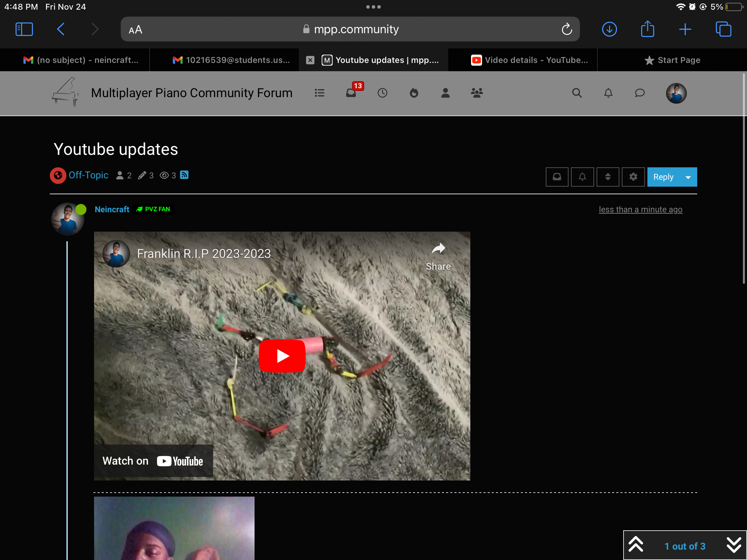Tap the three-dot multitasking control
747x560 pixels.
373,7
